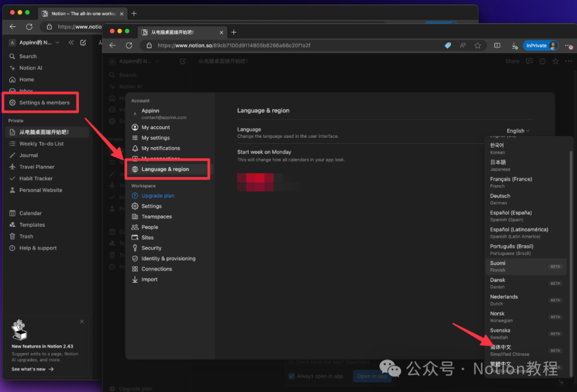Screen dimensions: 577x392
Task: Click the notion.so address bar in front window
Action: pyautogui.click(x=234, y=45)
